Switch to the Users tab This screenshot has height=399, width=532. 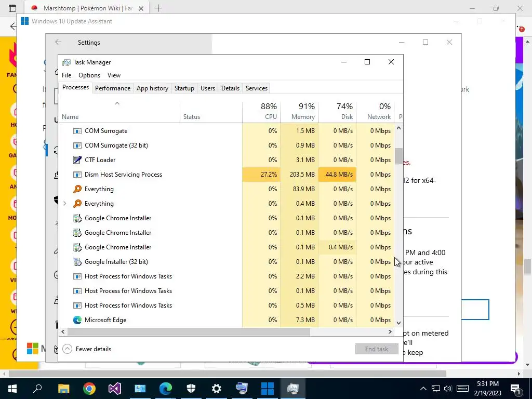[x=208, y=88]
